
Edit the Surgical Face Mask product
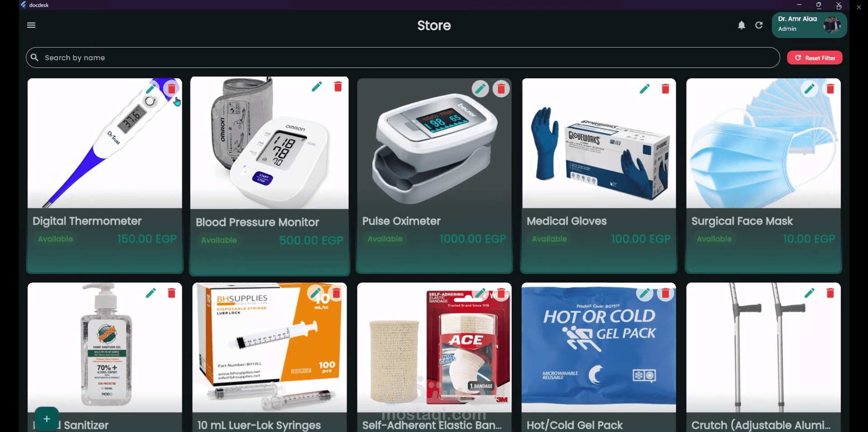(809, 89)
